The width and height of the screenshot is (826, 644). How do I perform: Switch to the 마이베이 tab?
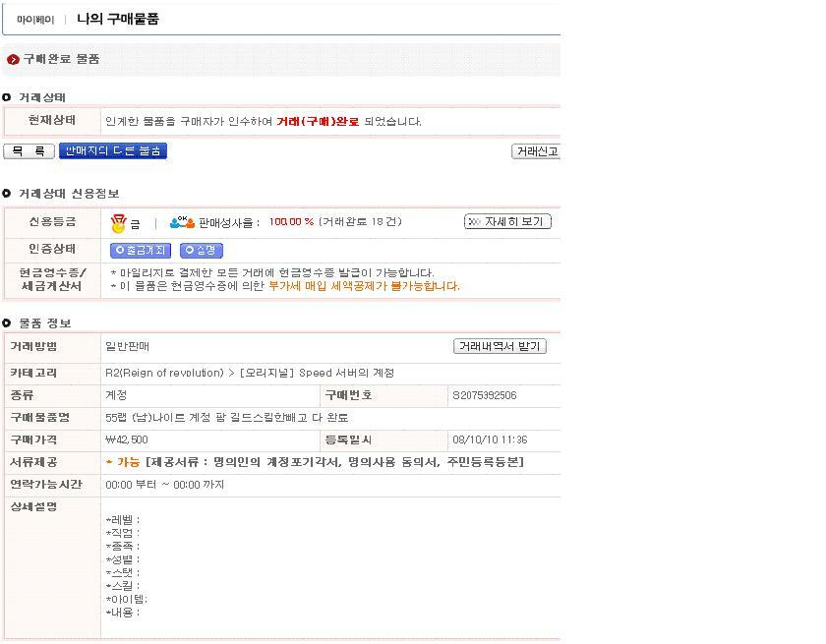[37, 18]
